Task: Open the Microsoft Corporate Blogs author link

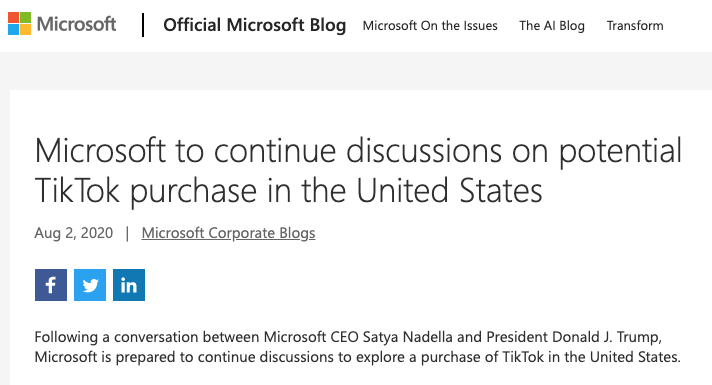Action: [228, 233]
